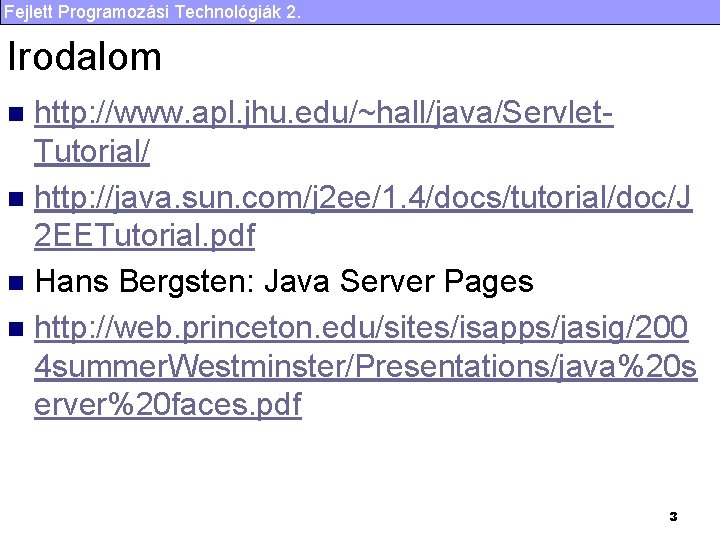Click the 'erver%20faces.pdf' link line
Image resolution: width=720 pixels, height=540 pixels.
tap(167, 406)
